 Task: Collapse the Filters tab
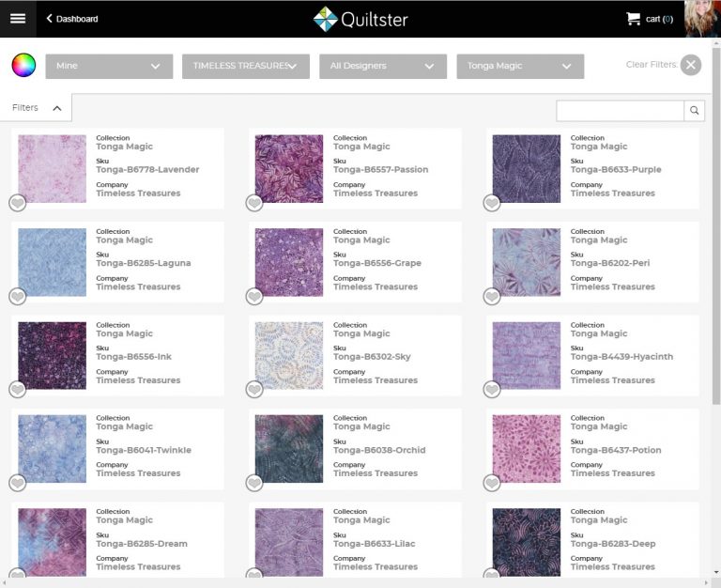tap(36, 108)
